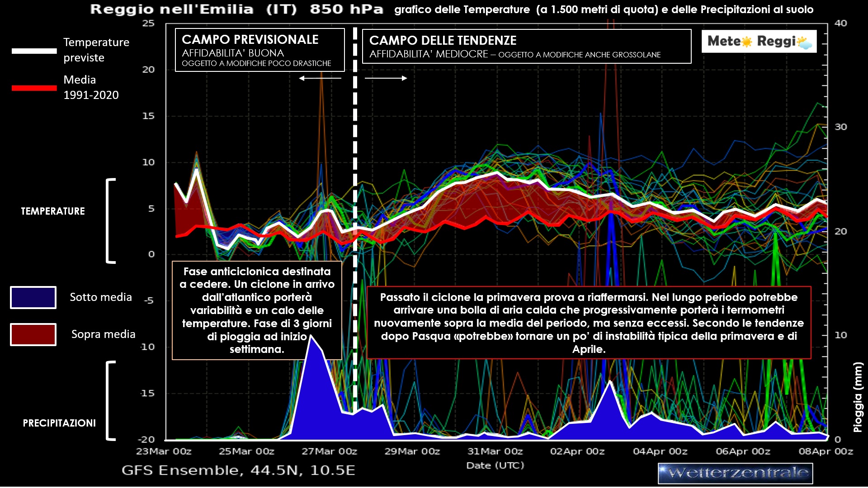
Task: Click the Meteo Reggio logo
Action: pos(759,42)
